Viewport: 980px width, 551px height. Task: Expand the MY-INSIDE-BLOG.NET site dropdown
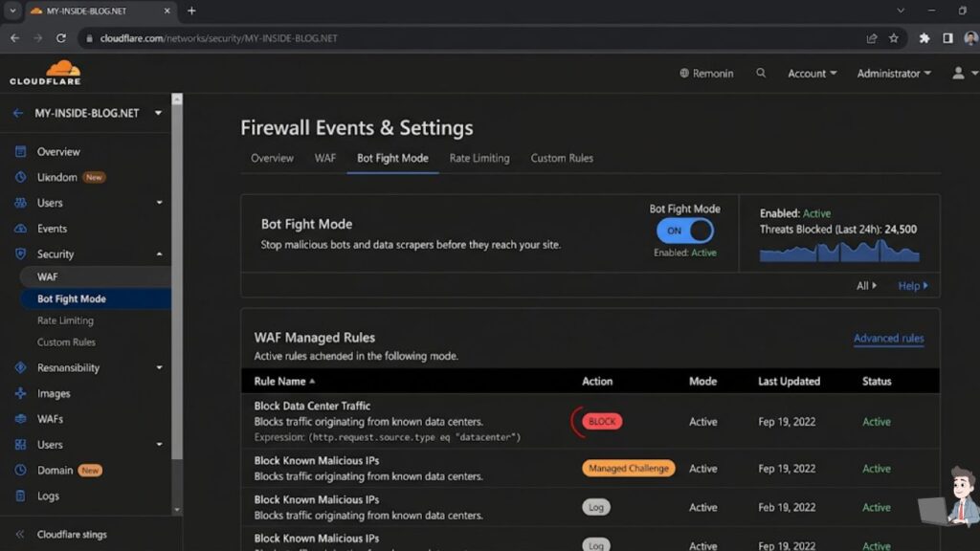coord(158,113)
